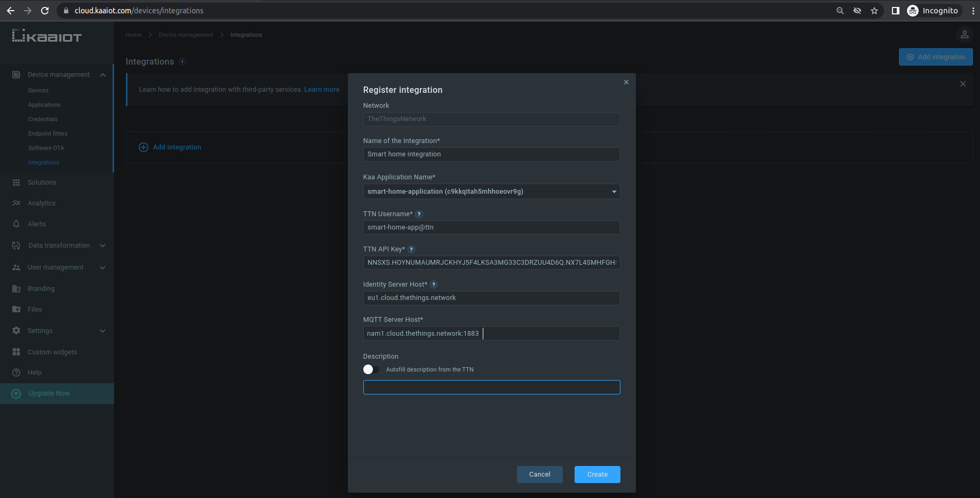Open Devices in the sidebar
This screenshot has width=980, height=498.
tap(38, 91)
